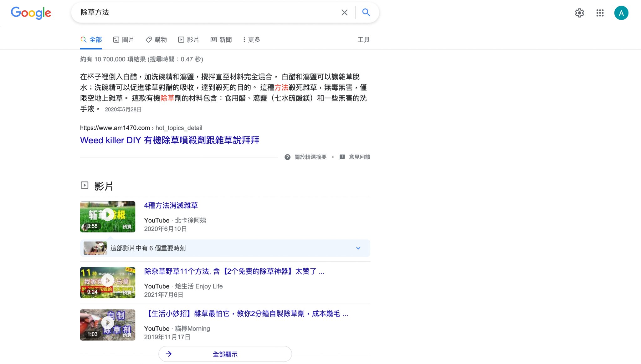Click the question mark icon by 關於精選摘要
Viewport: 641px width, 364px height.
pos(287,157)
